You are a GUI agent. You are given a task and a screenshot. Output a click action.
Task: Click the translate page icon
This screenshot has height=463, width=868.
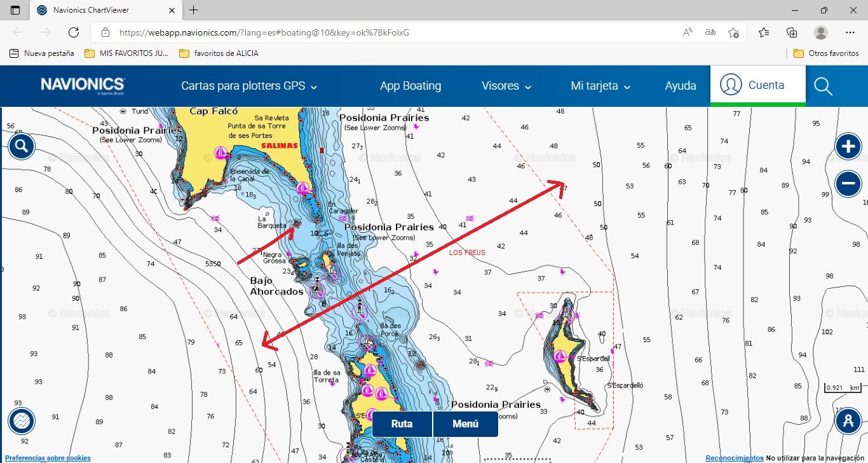710,32
